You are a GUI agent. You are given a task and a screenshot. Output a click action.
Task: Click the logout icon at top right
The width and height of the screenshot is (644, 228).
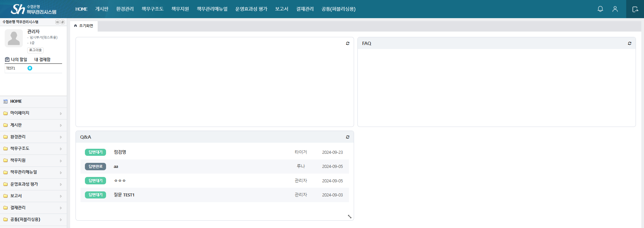(635, 9)
